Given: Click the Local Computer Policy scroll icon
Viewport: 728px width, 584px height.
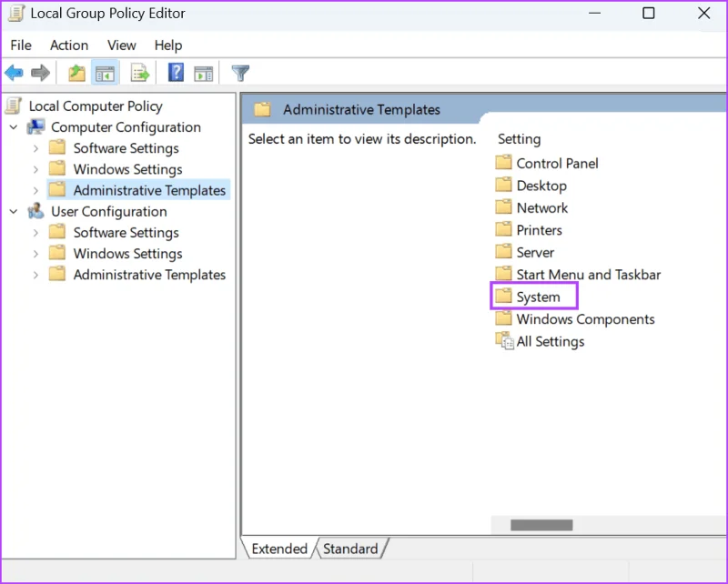Looking at the screenshot, I should [14, 106].
